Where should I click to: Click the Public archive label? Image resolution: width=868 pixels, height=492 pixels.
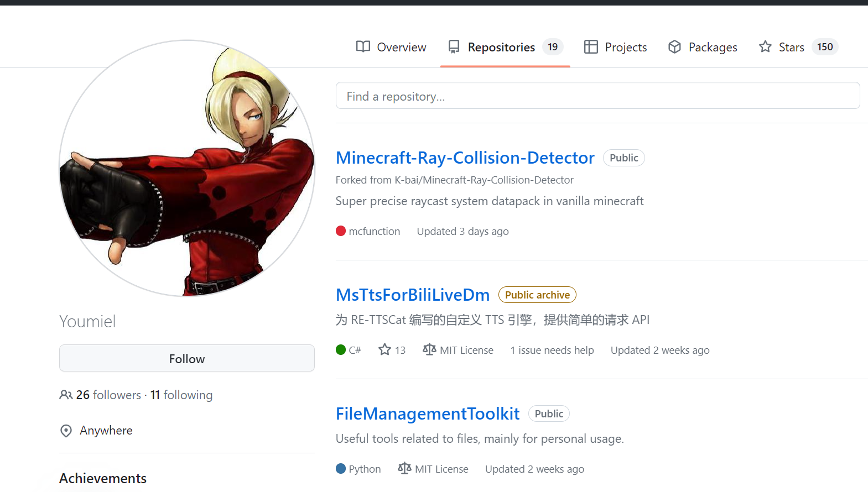(x=537, y=295)
